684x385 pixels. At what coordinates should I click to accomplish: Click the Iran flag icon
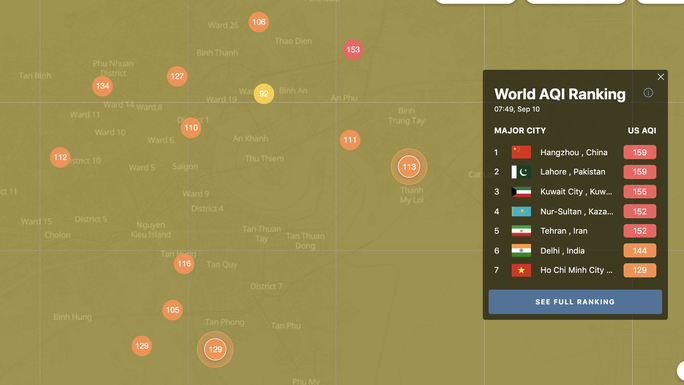(521, 231)
